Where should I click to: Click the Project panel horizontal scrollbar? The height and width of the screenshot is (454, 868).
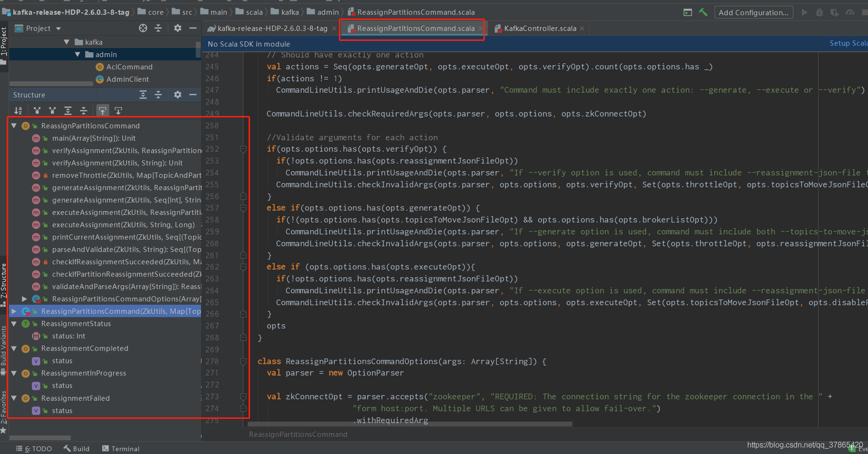coord(51,84)
